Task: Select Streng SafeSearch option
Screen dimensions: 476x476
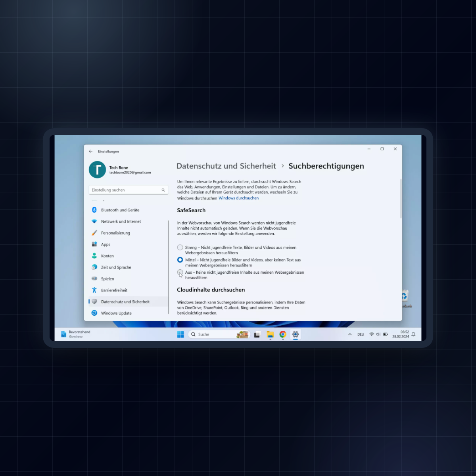Action: (180, 248)
